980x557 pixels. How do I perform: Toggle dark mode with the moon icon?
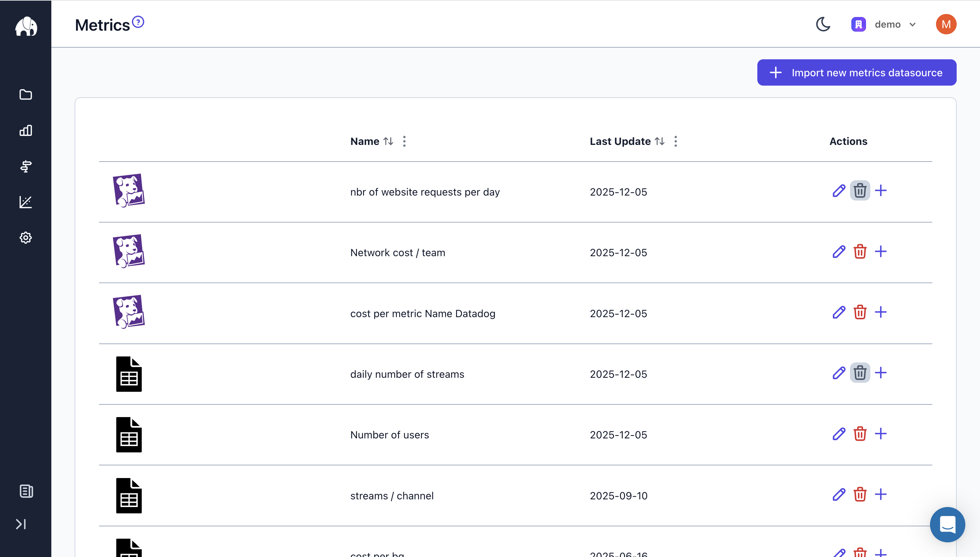click(823, 24)
